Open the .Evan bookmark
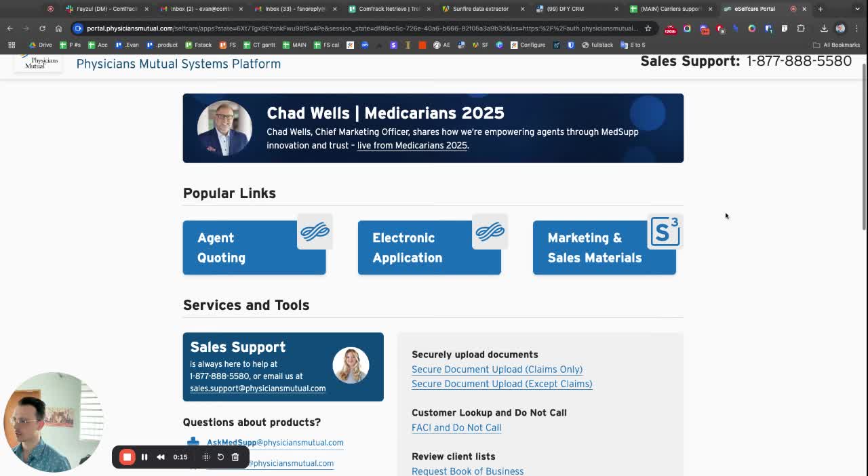Screen dimensions: 868x476 pyautogui.click(x=127, y=45)
